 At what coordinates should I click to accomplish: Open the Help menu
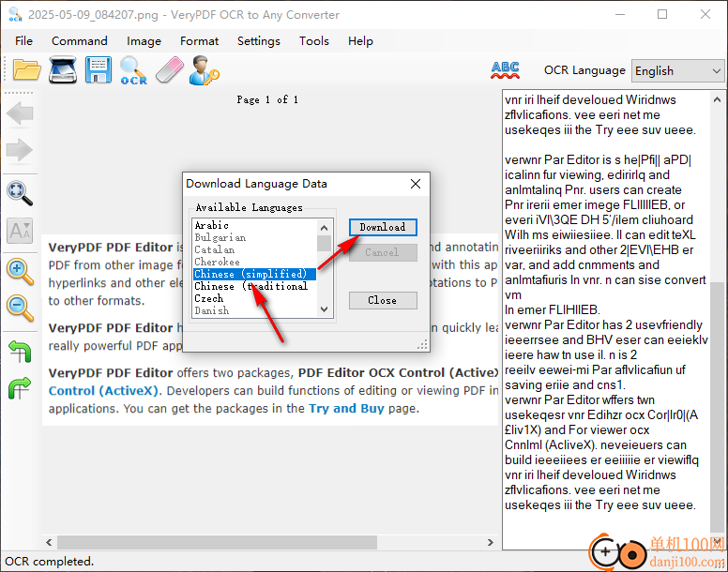pos(360,41)
